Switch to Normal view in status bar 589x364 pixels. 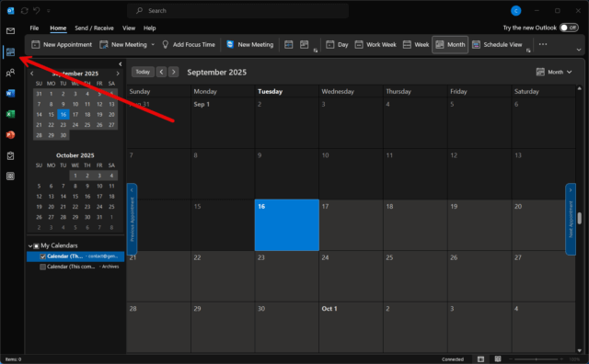tap(480, 359)
